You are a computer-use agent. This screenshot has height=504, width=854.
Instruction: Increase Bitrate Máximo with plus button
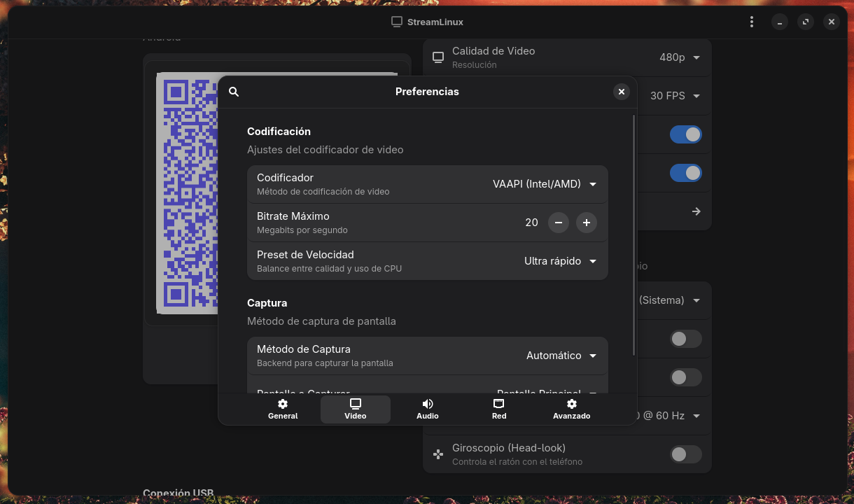click(587, 223)
